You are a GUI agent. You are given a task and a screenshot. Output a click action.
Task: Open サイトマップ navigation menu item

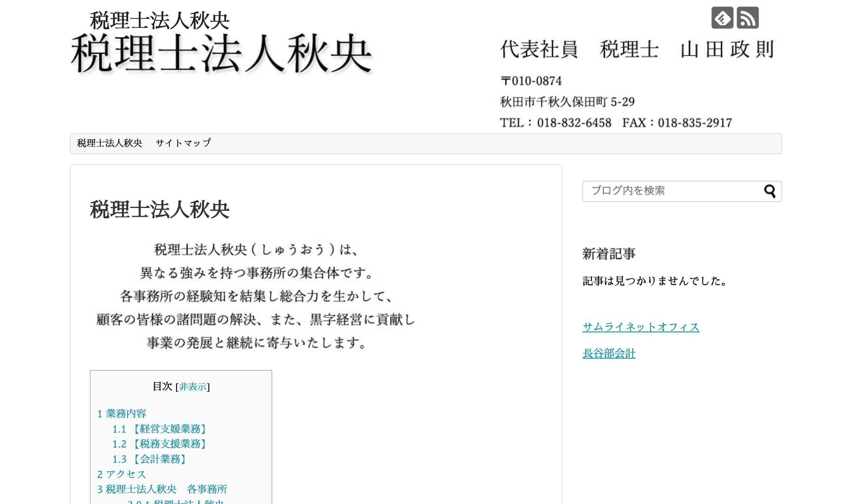tap(183, 143)
